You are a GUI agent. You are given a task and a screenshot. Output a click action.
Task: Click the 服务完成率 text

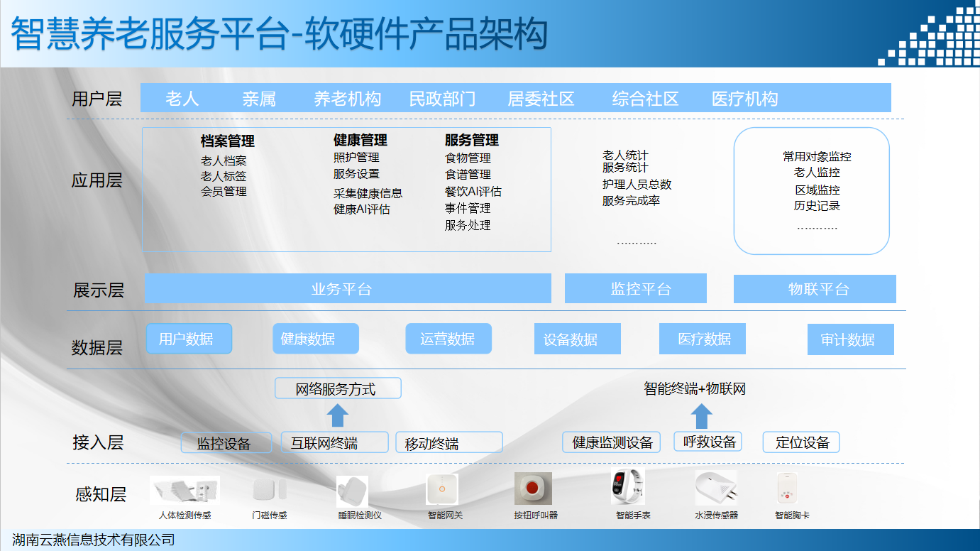(631, 200)
